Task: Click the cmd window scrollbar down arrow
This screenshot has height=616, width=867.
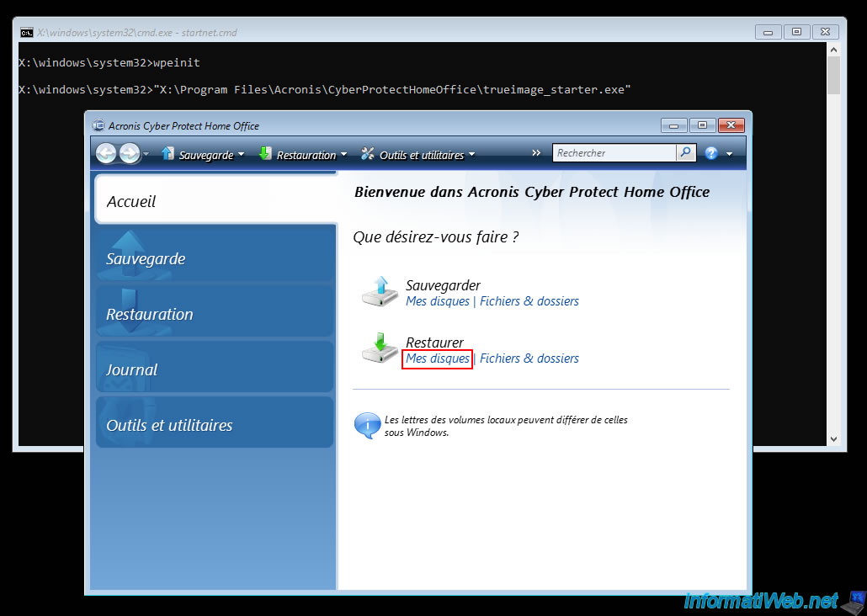Action: [x=833, y=438]
